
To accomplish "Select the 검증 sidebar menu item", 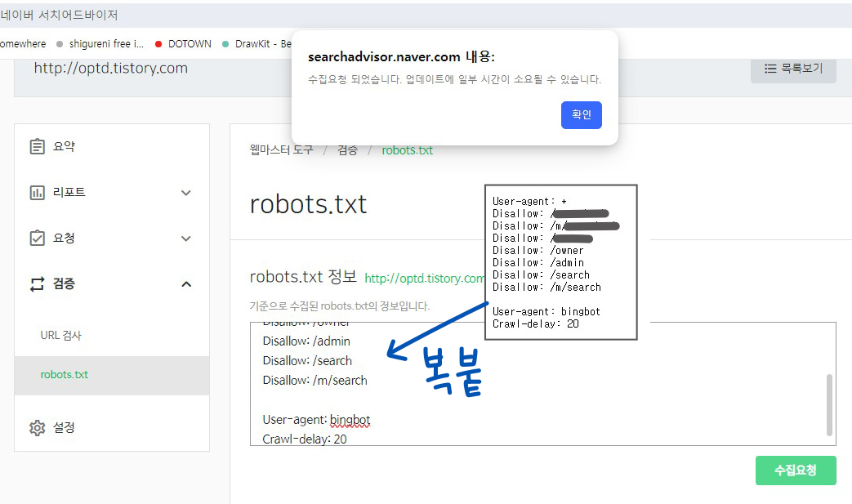I will tap(112, 284).
